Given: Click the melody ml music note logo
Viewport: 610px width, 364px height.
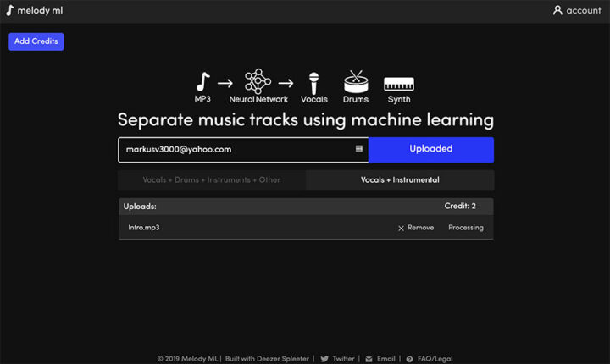Looking at the screenshot, I should [10, 11].
